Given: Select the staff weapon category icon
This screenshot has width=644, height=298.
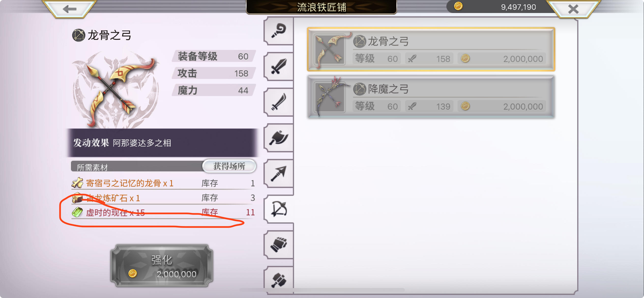Looking at the screenshot, I should pyautogui.click(x=279, y=31).
